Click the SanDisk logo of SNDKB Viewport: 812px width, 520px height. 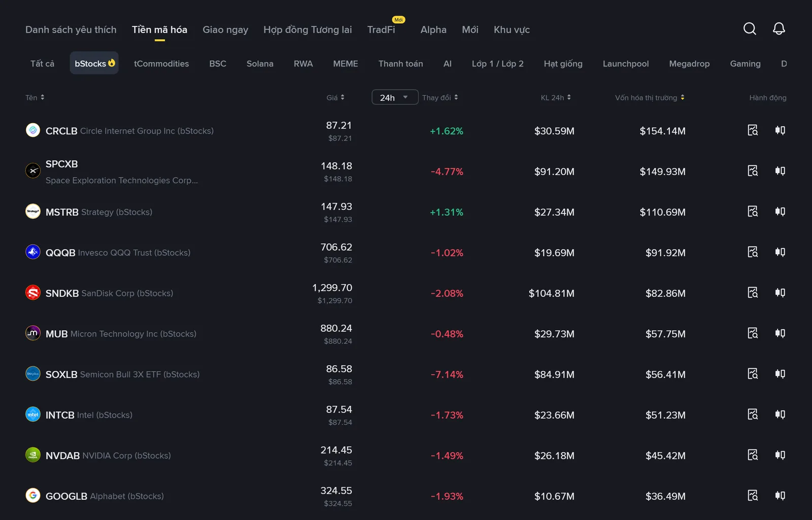pyautogui.click(x=33, y=292)
